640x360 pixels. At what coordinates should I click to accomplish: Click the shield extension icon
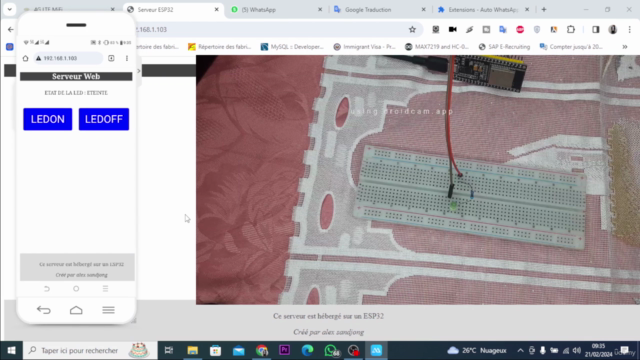click(537, 29)
